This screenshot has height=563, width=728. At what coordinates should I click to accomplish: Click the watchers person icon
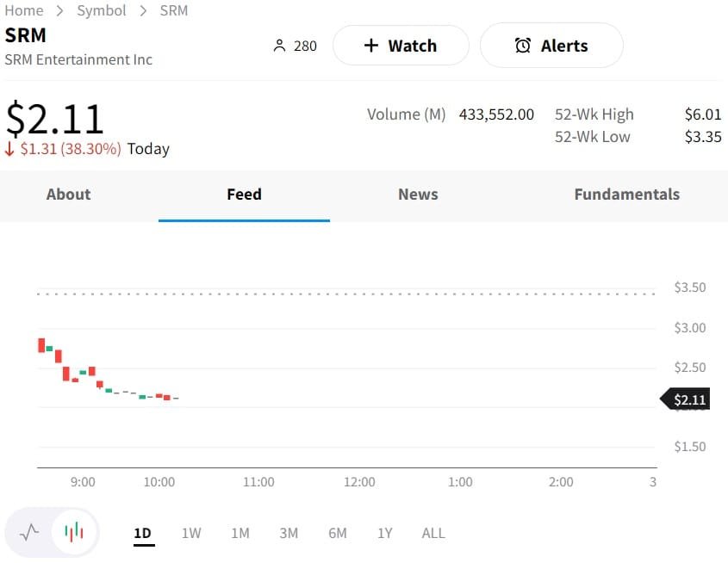click(278, 46)
